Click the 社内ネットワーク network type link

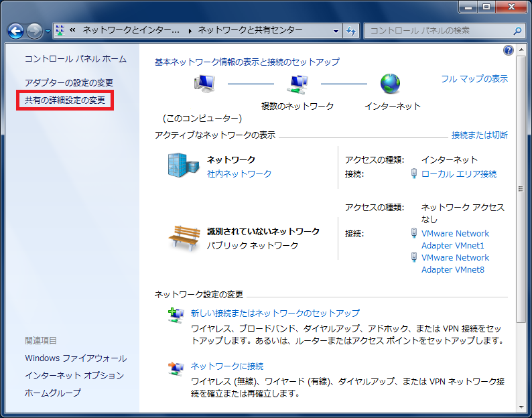pyautogui.click(x=239, y=173)
